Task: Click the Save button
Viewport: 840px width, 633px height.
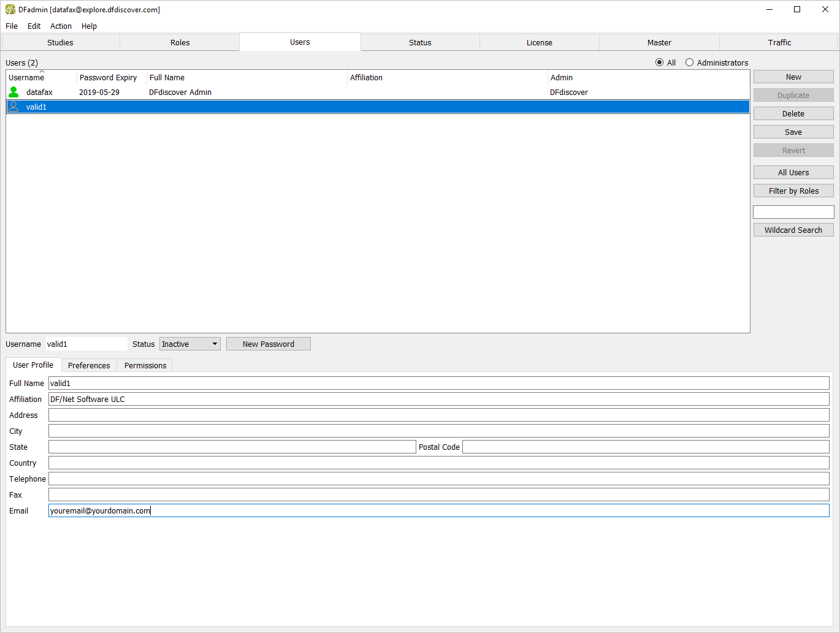Action: click(x=793, y=132)
